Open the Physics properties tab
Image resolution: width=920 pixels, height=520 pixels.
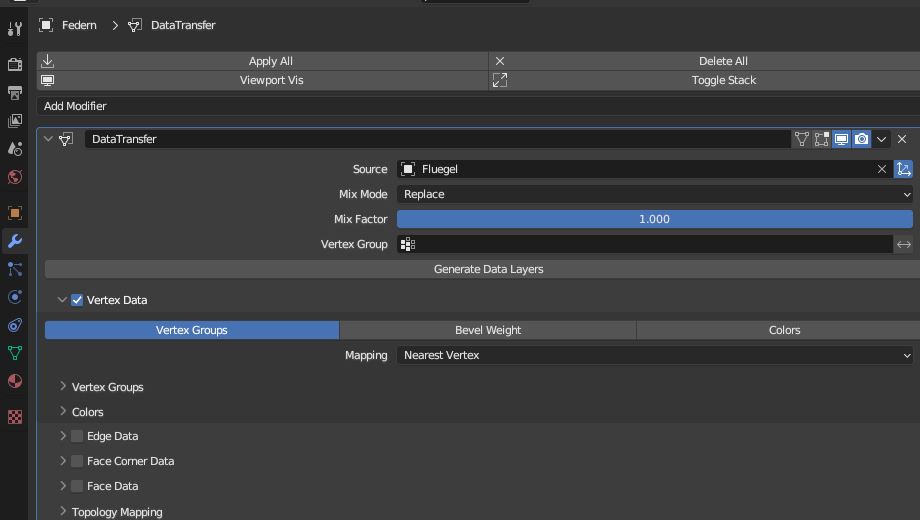(15, 297)
